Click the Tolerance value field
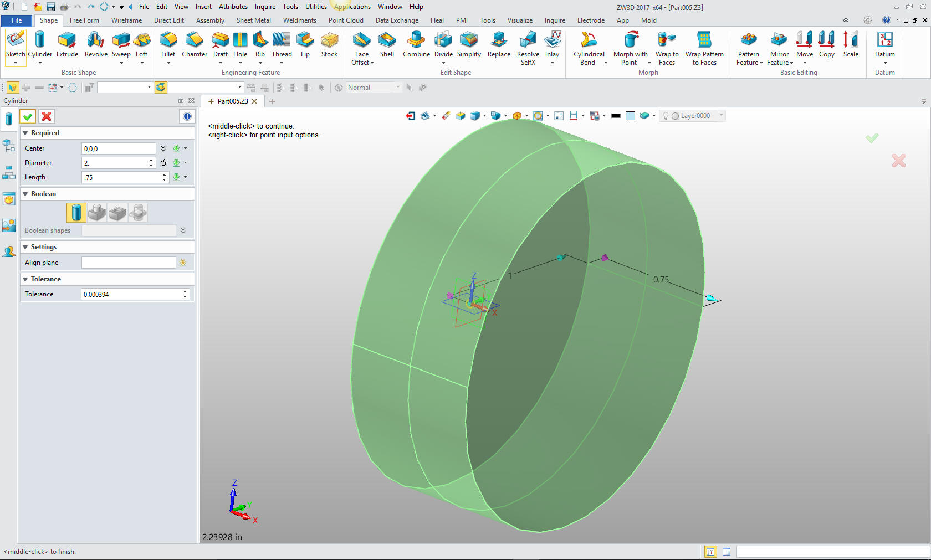 (131, 294)
